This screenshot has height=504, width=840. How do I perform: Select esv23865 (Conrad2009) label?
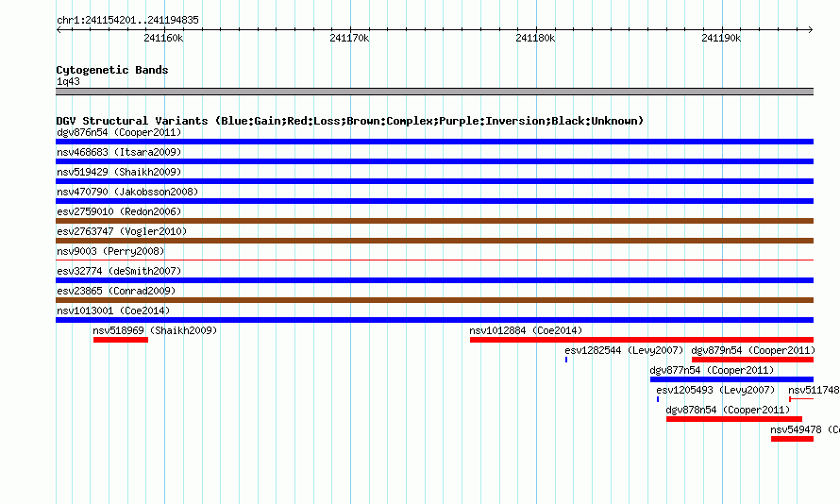pyautogui.click(x=116, y=291)
